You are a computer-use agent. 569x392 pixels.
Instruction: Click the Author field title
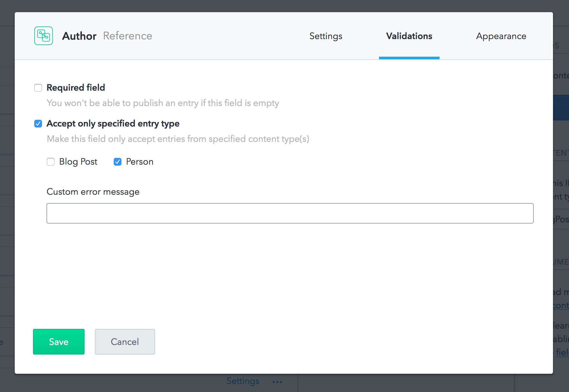coord(79,36)
